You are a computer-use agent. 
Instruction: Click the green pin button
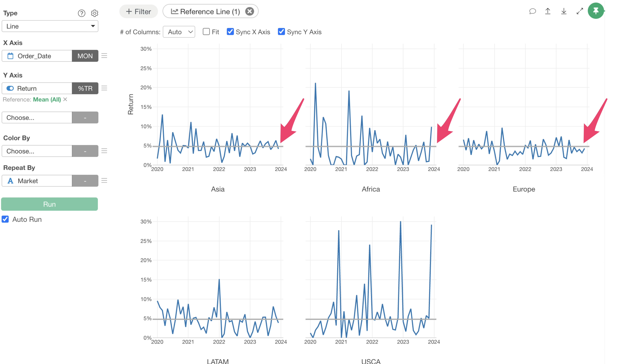click(596, 11)
